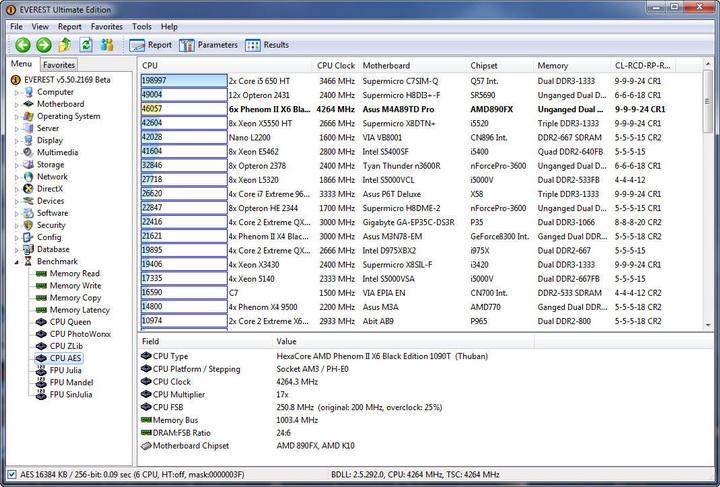Click the Motherboard tree icon
Image resolution: width=720 pixels, height=487 pixels.
point(28,104)
